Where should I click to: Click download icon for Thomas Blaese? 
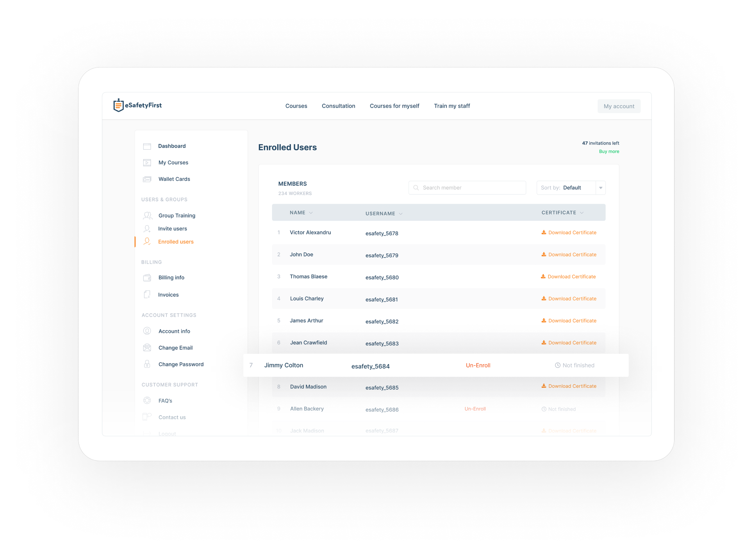543,276
